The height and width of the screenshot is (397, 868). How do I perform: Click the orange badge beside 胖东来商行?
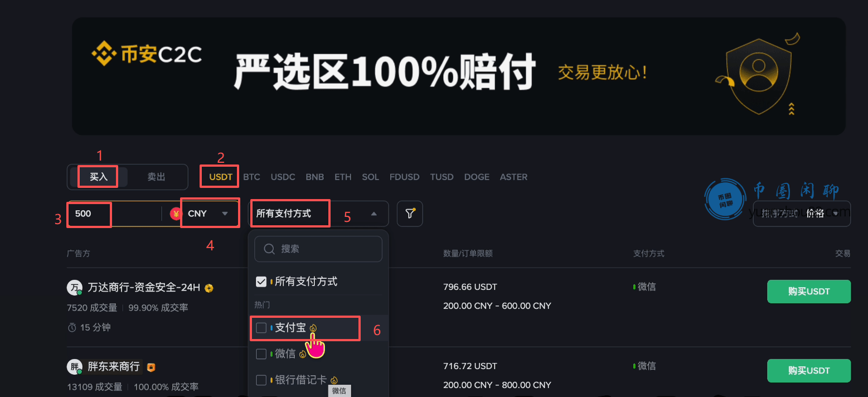[151, 367]
